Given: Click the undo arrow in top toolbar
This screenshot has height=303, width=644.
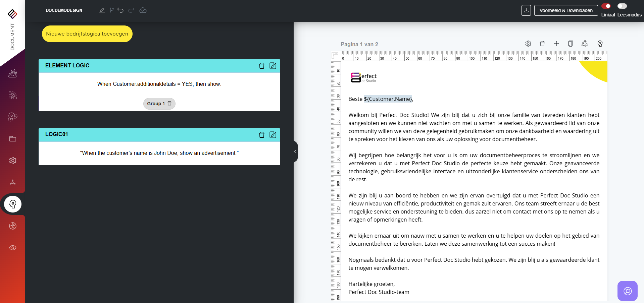Looking at the screenshot, I should point(120,10).
